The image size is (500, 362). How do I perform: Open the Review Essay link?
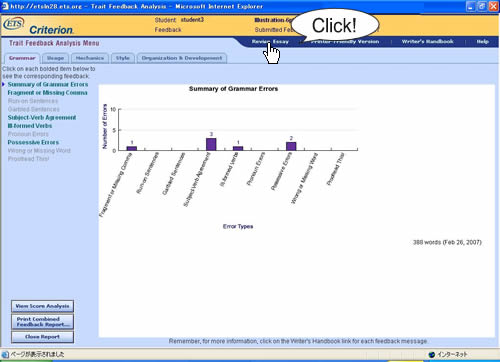[270, 42]
